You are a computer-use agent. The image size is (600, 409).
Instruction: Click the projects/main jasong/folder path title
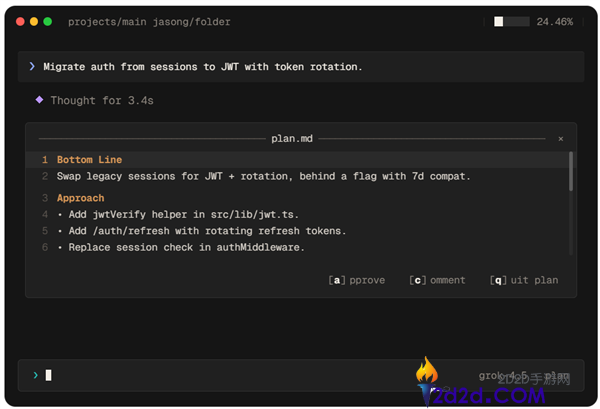click(149, 22)
